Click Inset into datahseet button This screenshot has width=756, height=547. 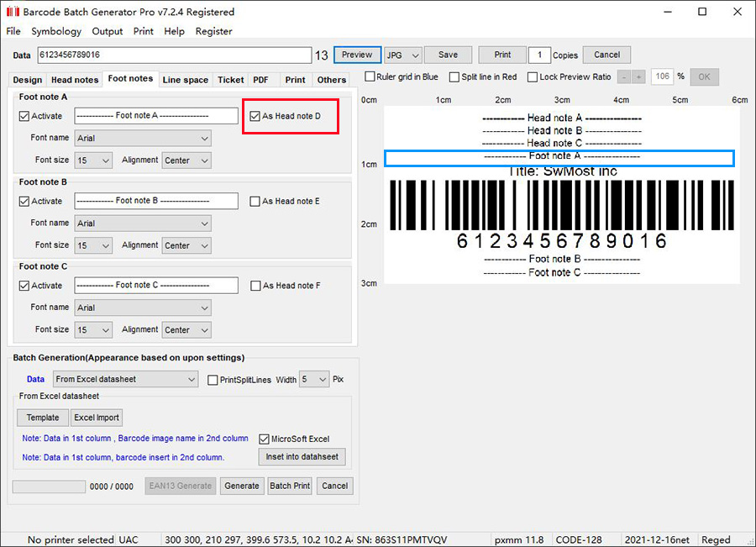(302, 457)
